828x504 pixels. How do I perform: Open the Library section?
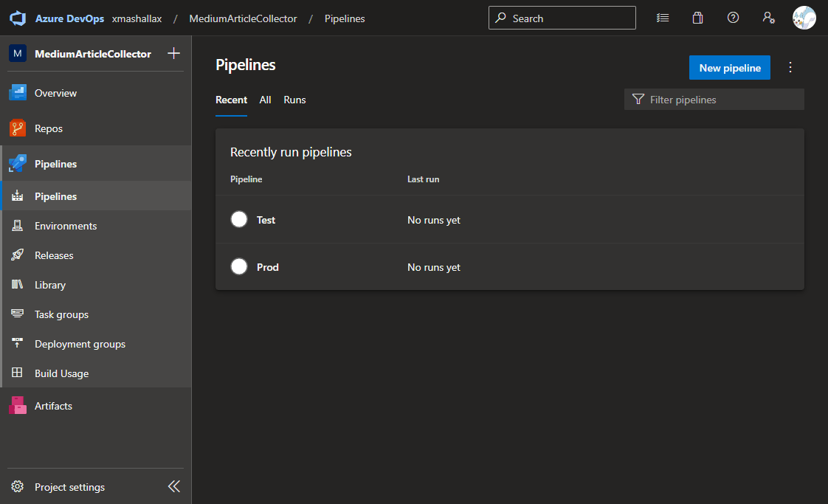pyautogui.click(x=50, y=284)
